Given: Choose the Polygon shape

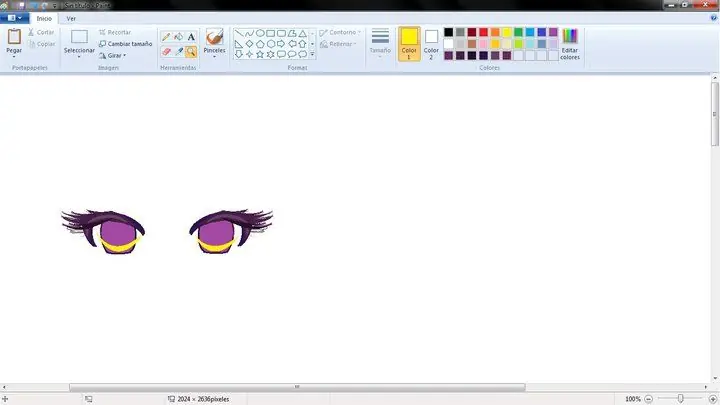Looking at the screenshot, I should 292,34.
